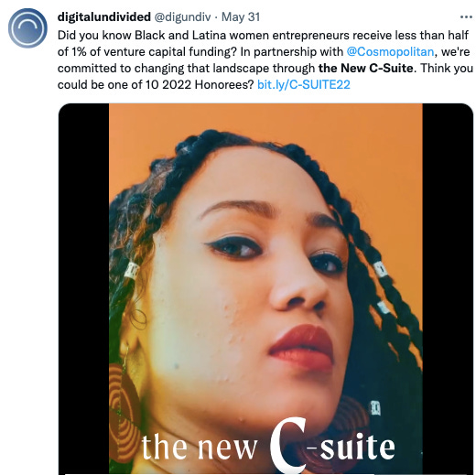The width and height of the screenshot is (476, 475).
Task: Visit the @digundiv handle
Action: point(182,17)
